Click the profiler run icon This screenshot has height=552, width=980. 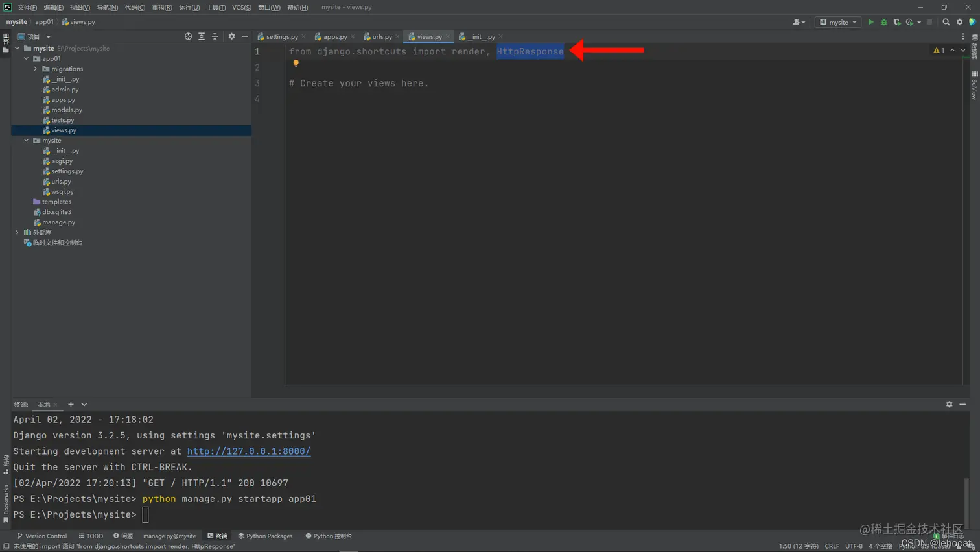pos(910,22)
